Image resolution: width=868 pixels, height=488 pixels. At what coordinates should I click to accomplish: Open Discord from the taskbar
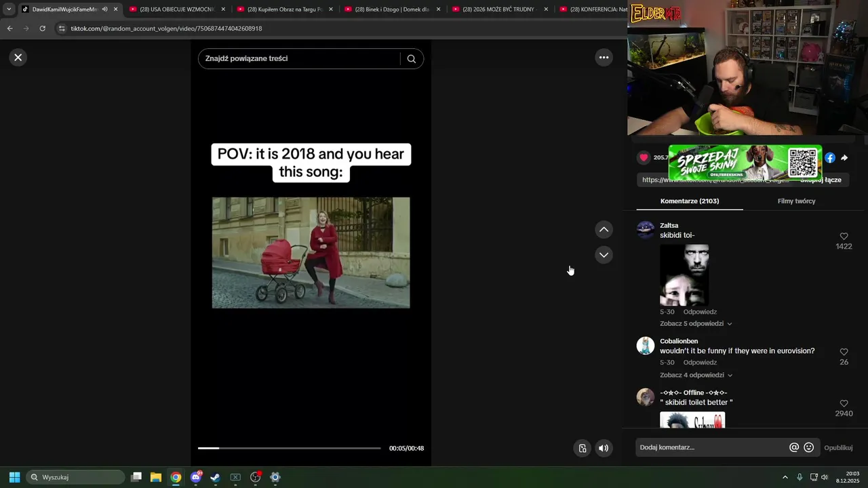[196, 477]
